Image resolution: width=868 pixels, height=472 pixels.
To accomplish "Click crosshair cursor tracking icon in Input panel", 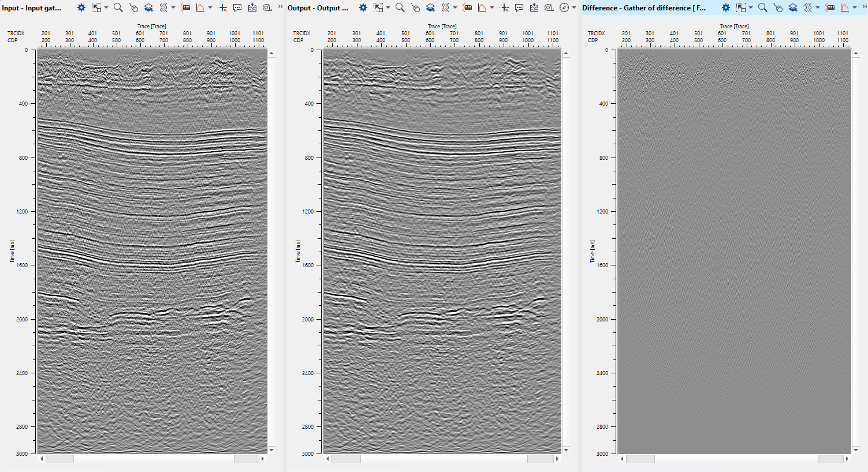I will (x=222, y=8).
